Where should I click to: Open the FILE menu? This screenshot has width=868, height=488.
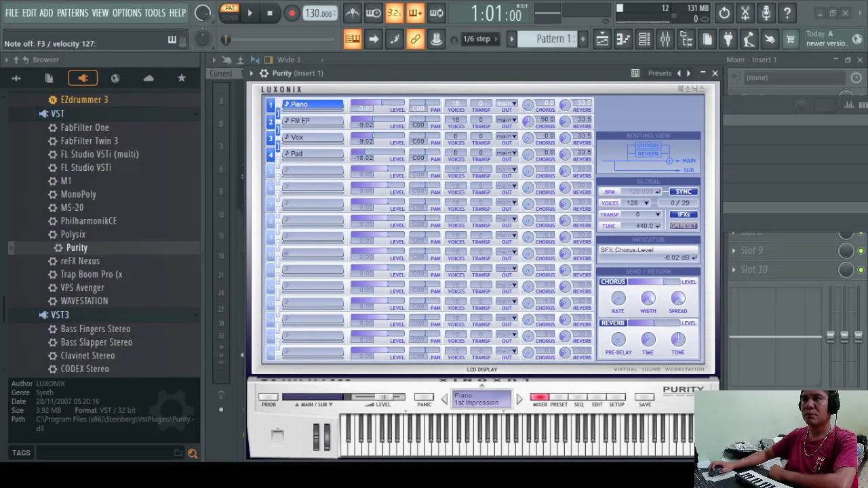[x=12, y=13]
